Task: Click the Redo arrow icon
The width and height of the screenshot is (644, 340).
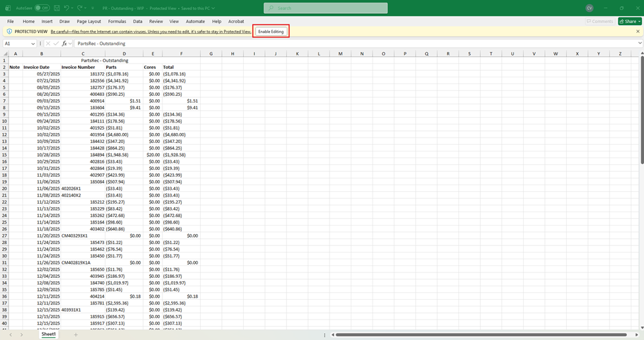Action: coord(80,8)
